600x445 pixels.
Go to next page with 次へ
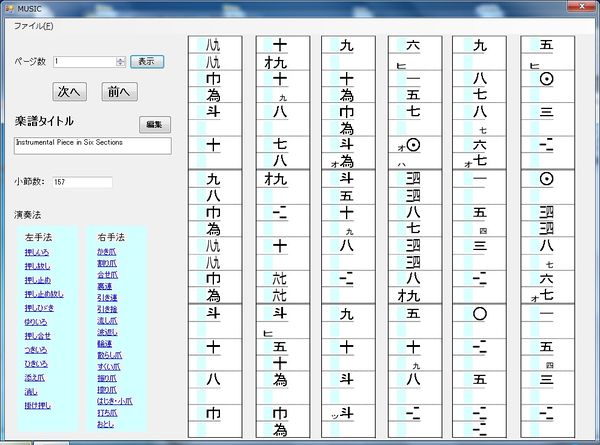69,91
